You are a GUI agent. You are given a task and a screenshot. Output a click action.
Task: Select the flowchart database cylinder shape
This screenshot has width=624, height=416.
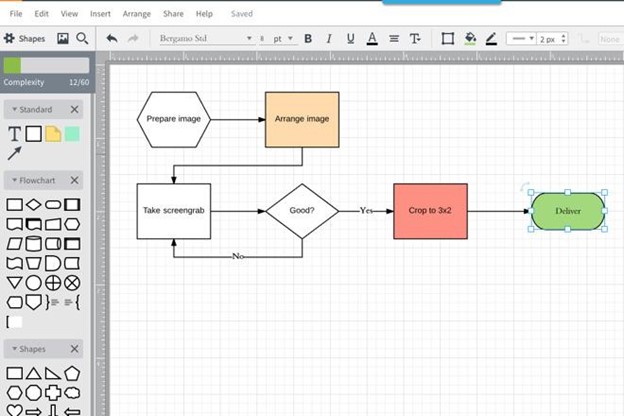(x=33, y=244)
